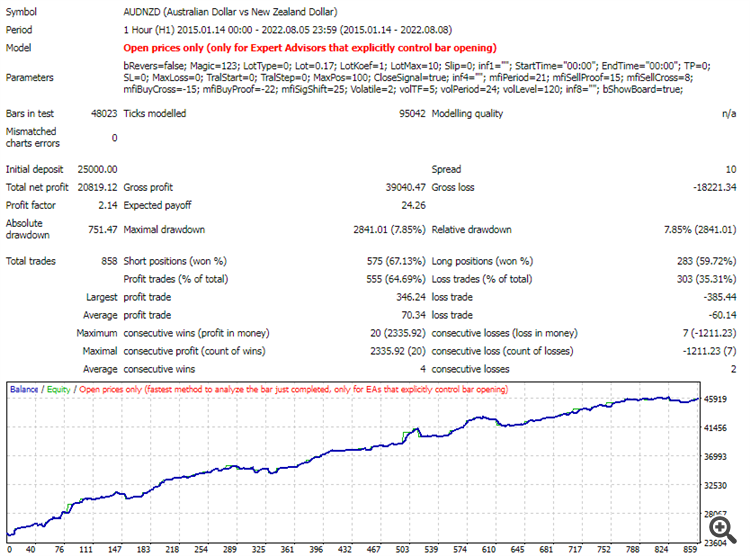Select Expected payoff value 24.26
750x556 pixels.
pyautogui.click(x=413, y=206)
